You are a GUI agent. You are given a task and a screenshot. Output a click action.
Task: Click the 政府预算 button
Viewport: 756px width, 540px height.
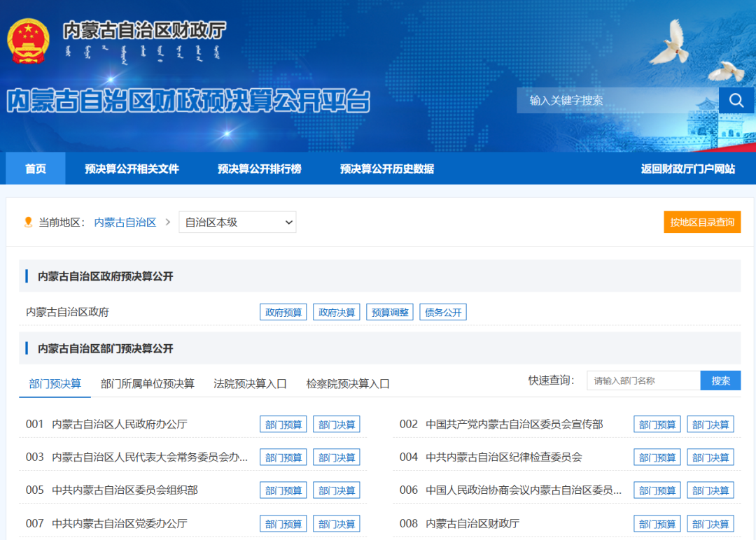(283, 312)
